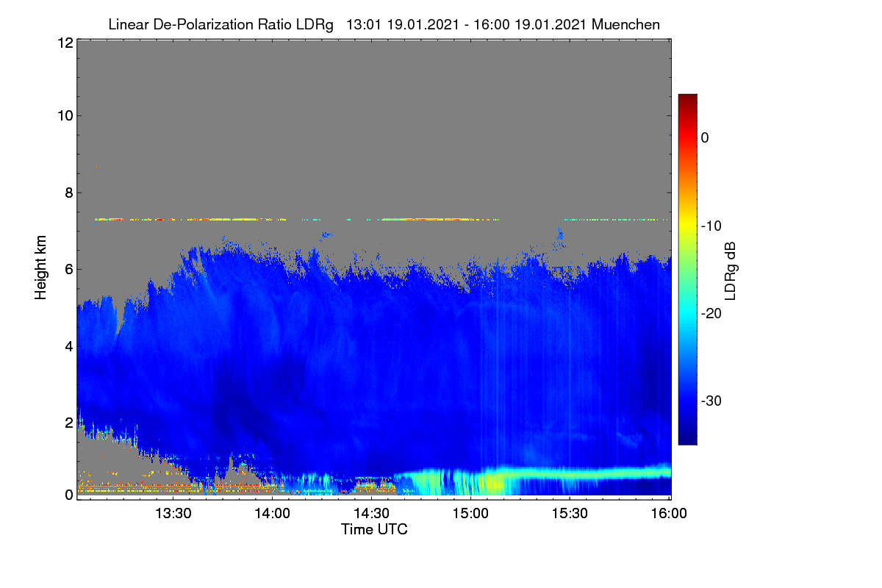Click the colorbar at the 0 dB level
This screenshot has width=882, height=588.
(687, 137)
